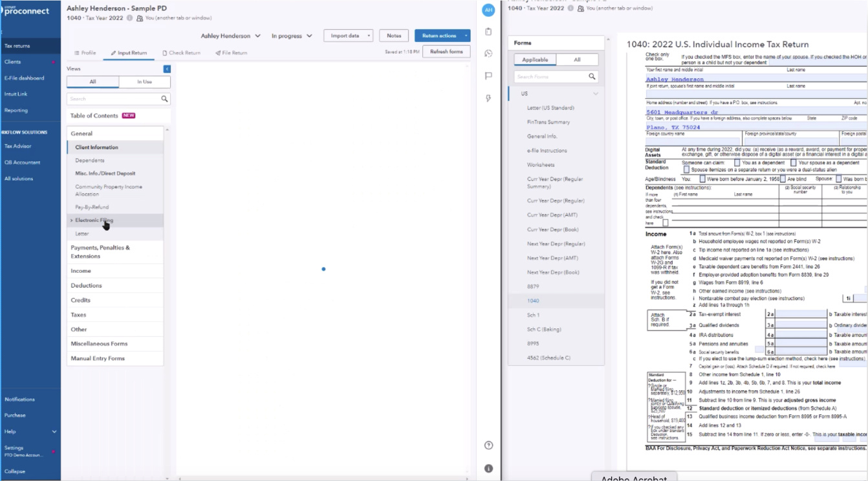The image size is (868, 481).
Task: Switch to the Input Return tab
Action: click(x=129, y=53)
